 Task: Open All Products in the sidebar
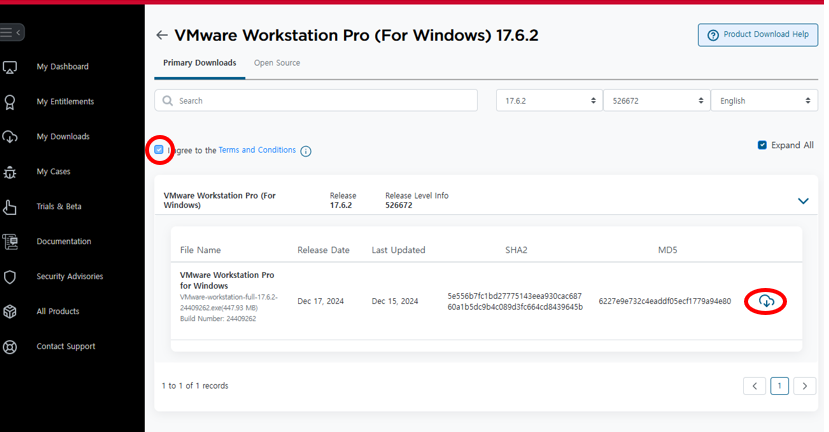58,311
